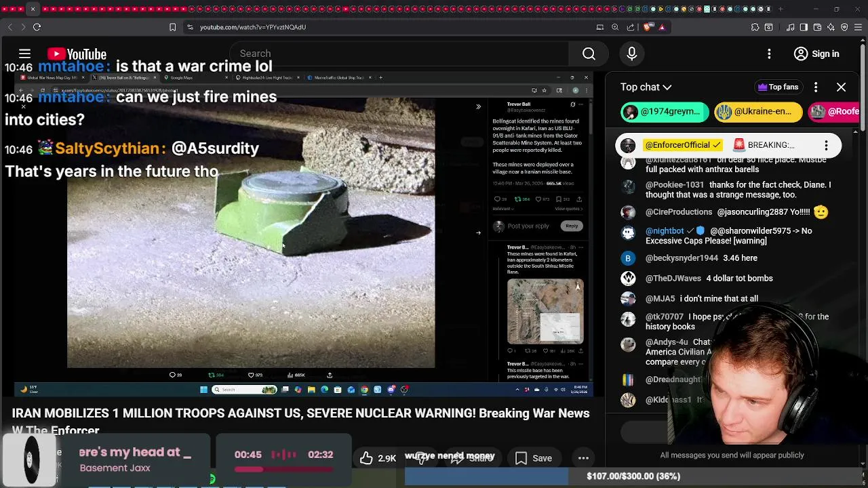
Task: Click @CireProductions chat message
Action: click(x=729, y=212)
